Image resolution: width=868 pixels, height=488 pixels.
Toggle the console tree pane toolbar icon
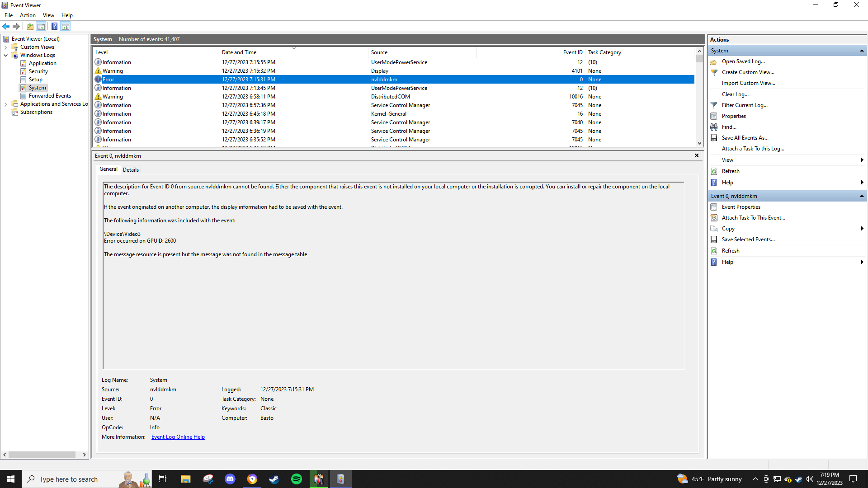41,26
